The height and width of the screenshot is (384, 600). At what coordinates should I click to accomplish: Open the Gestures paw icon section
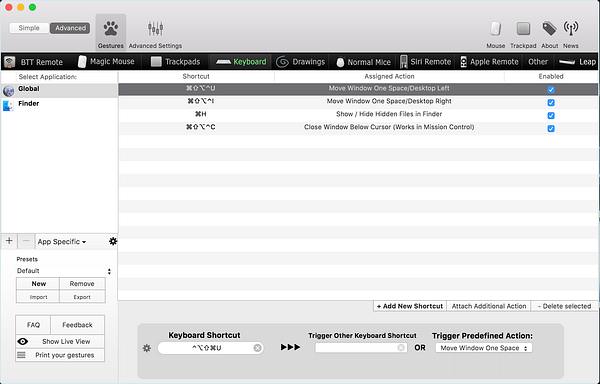tap(111, 29)
